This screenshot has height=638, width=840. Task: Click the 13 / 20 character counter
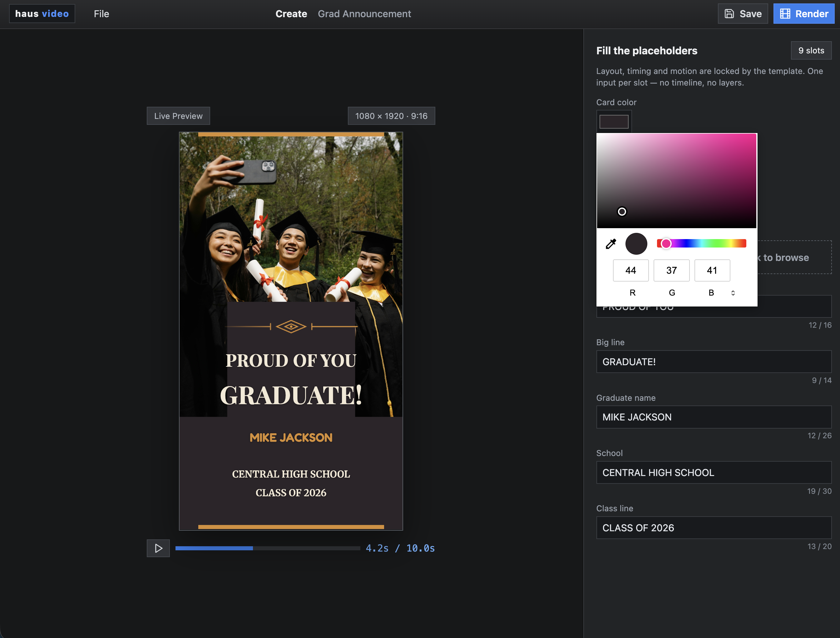coord(819,546)
